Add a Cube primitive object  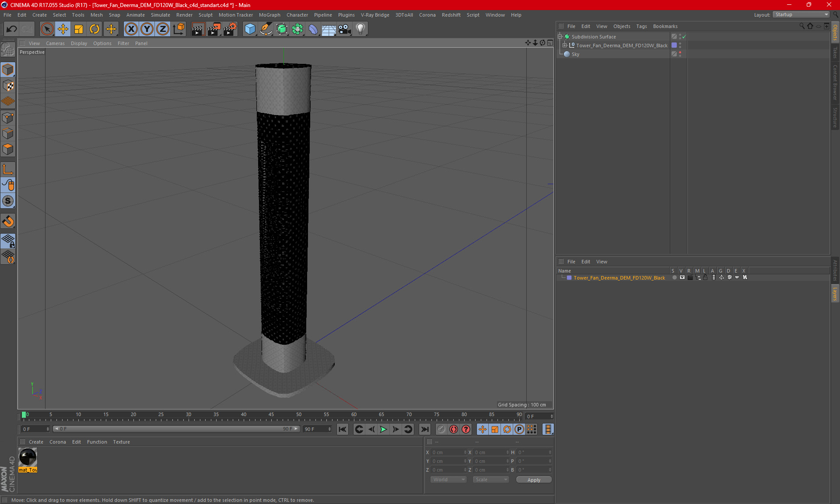click(x=250, y=29)
